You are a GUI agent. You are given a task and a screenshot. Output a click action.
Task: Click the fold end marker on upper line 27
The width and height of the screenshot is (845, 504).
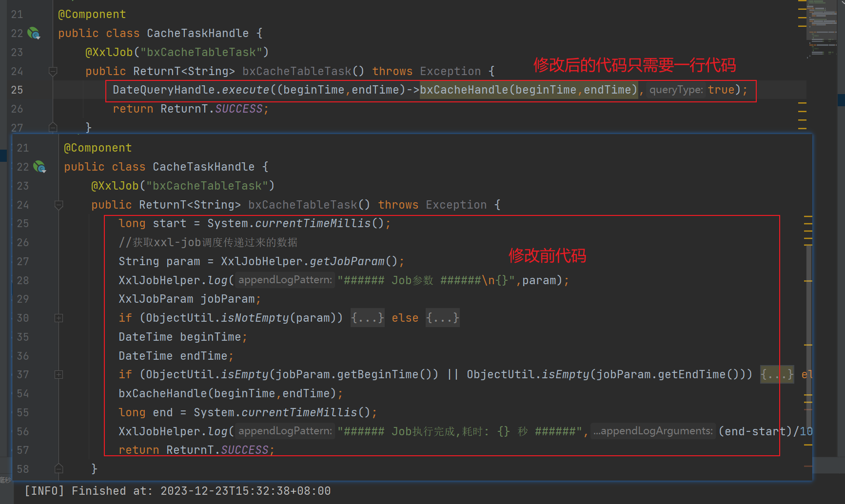click(53, 128)
